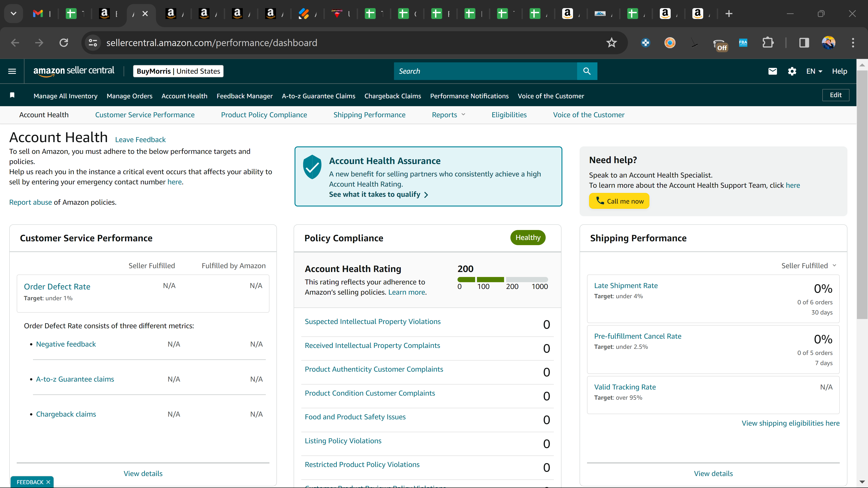868x488 pixels.
Task: Click the Account Health Rating progress bar
Action: click(x=502, y=279)
